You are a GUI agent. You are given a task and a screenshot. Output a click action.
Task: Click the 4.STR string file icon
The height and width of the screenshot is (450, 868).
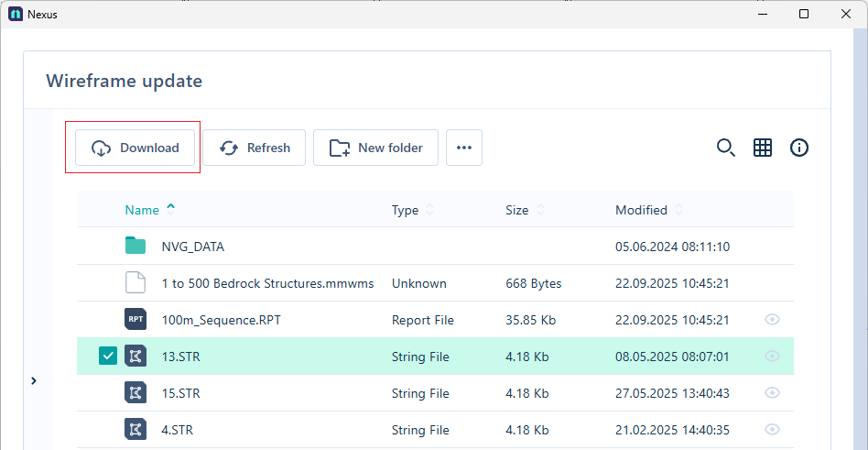136,430
